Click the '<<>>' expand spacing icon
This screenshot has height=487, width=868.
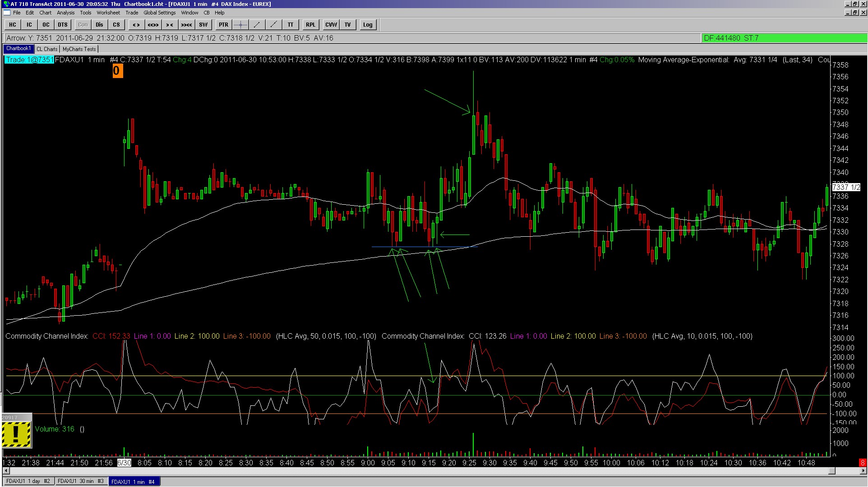tap(153, 25)
